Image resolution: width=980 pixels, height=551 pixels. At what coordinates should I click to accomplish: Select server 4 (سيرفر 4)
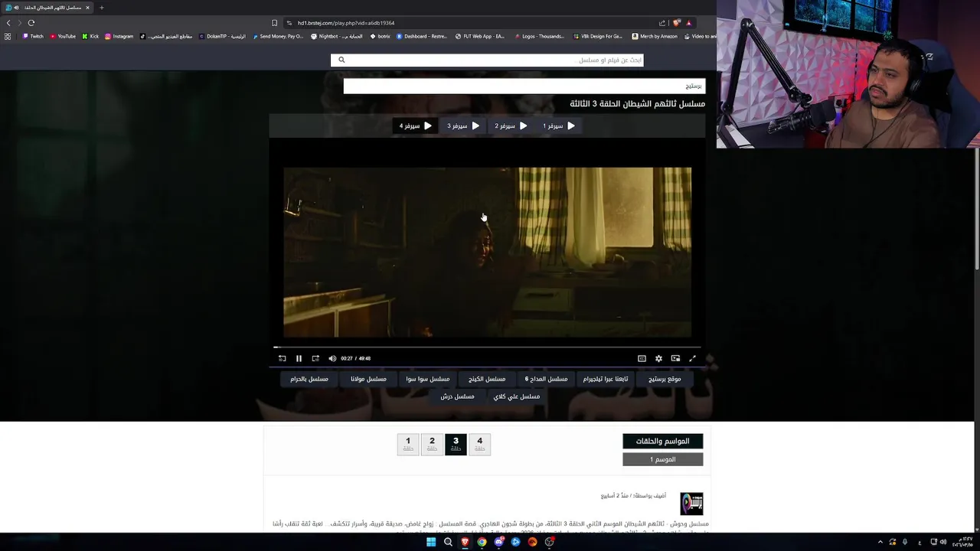click(x=416, y=126)
